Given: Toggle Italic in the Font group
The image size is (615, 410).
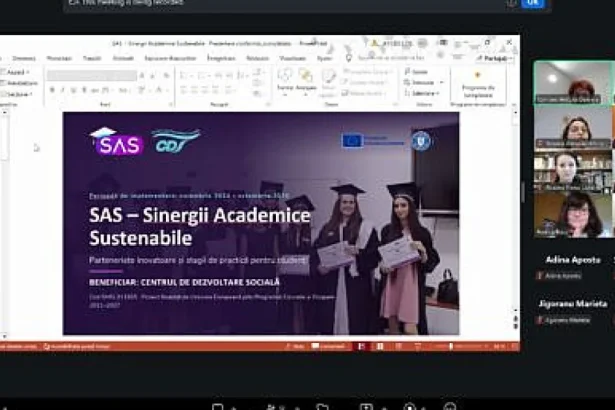Looking at the screenshot, I should (63, 90).
